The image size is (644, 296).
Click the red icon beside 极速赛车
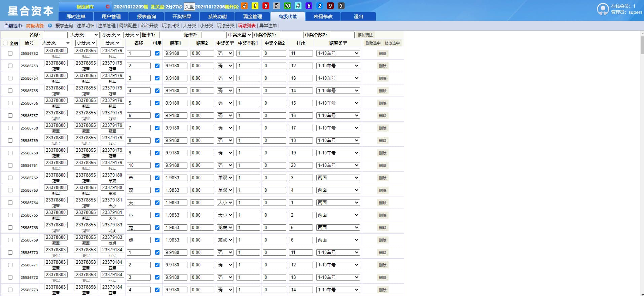[x=107, y=6]
